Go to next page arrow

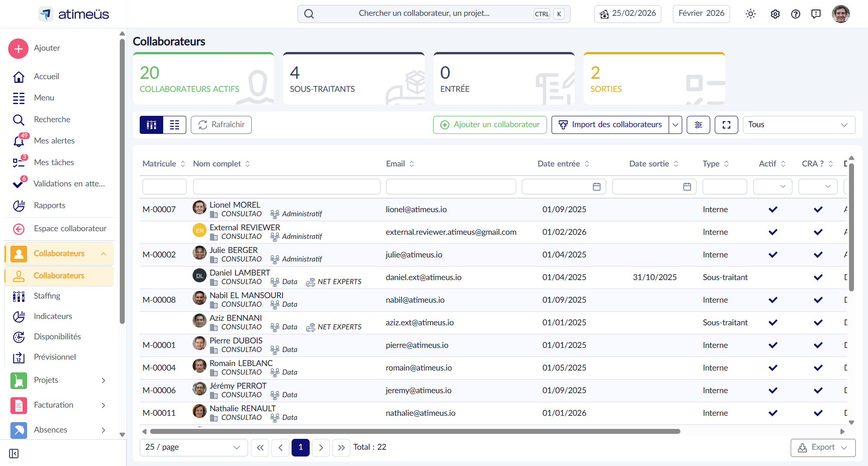pos(321,447)
